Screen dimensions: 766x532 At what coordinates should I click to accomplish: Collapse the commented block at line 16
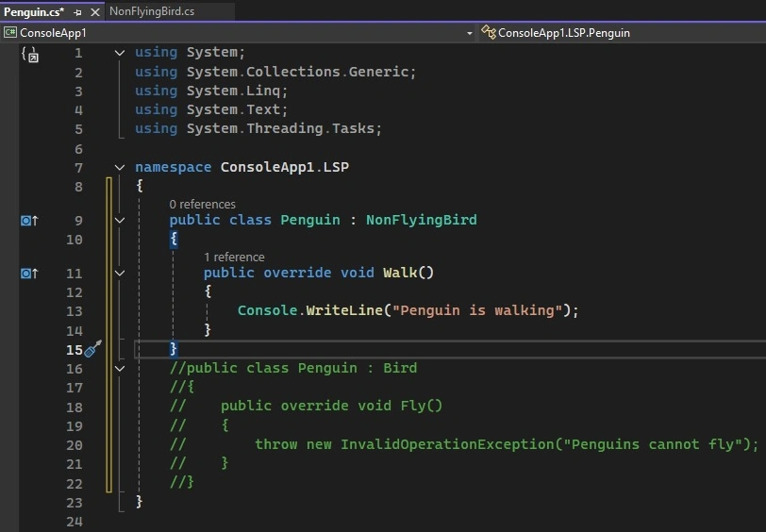[x=120, y=369]
